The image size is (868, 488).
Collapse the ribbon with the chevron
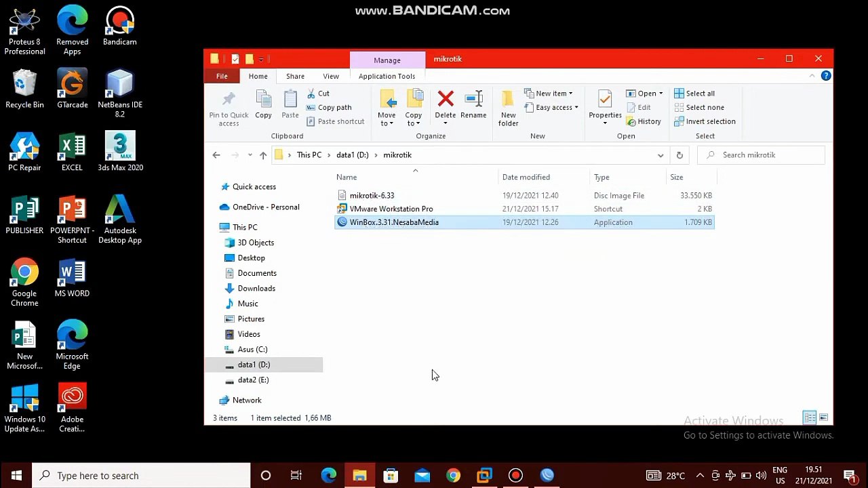pos(812,76)
